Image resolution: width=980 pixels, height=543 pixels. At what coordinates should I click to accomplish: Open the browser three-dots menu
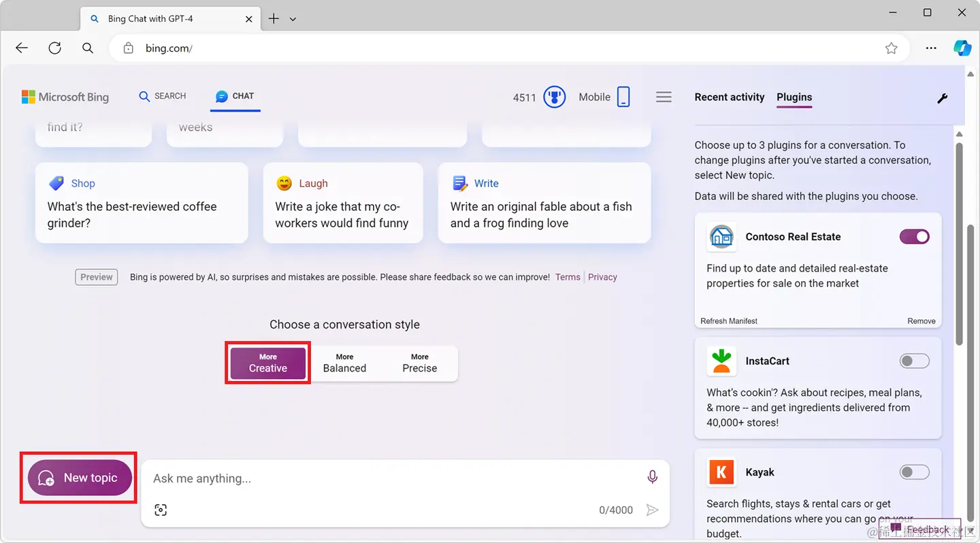tap(931, 48)
